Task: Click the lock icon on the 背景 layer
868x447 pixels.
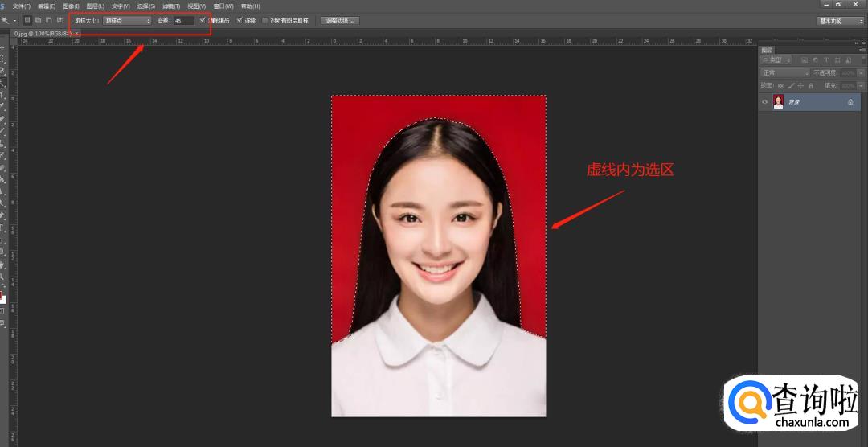Action: (x=850, y=102)
